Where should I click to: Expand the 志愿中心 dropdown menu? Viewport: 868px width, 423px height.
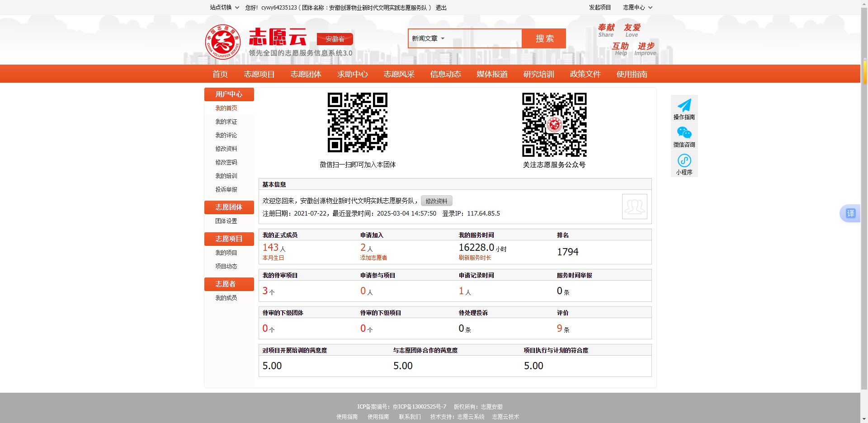click(x=638, y=7)
